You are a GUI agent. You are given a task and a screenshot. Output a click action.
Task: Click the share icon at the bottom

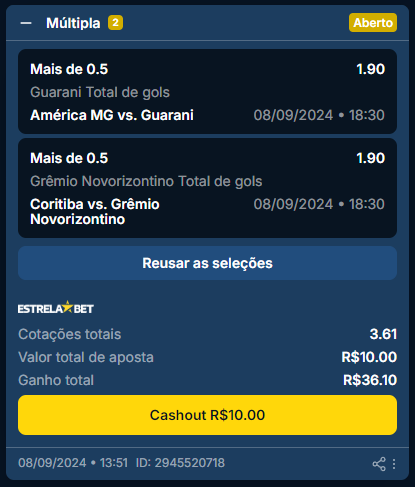pos(379,464)
